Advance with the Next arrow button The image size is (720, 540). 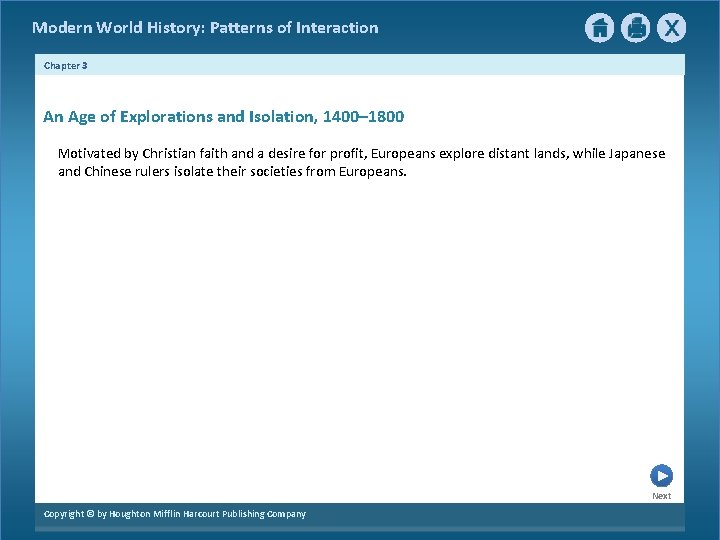[x=661, y=476]
